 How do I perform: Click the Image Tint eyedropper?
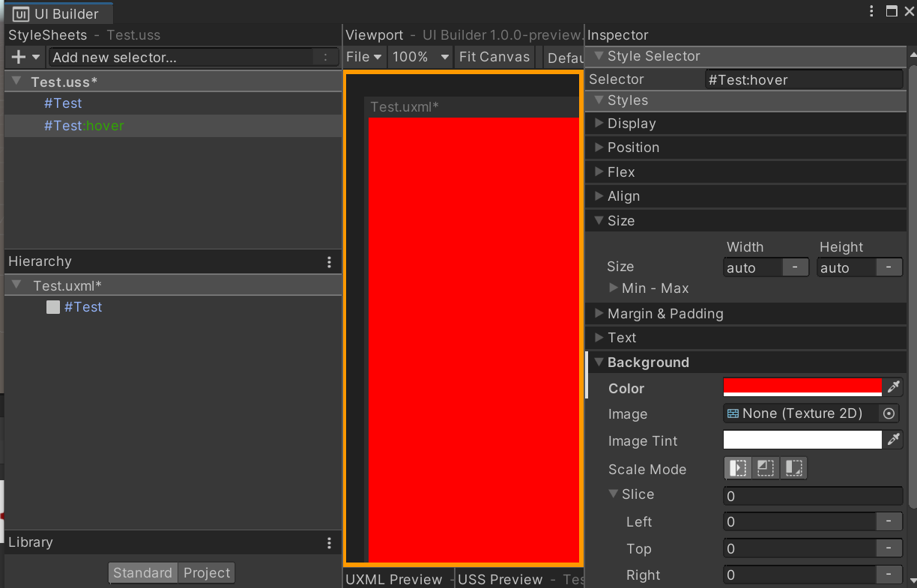pos(894,440)
